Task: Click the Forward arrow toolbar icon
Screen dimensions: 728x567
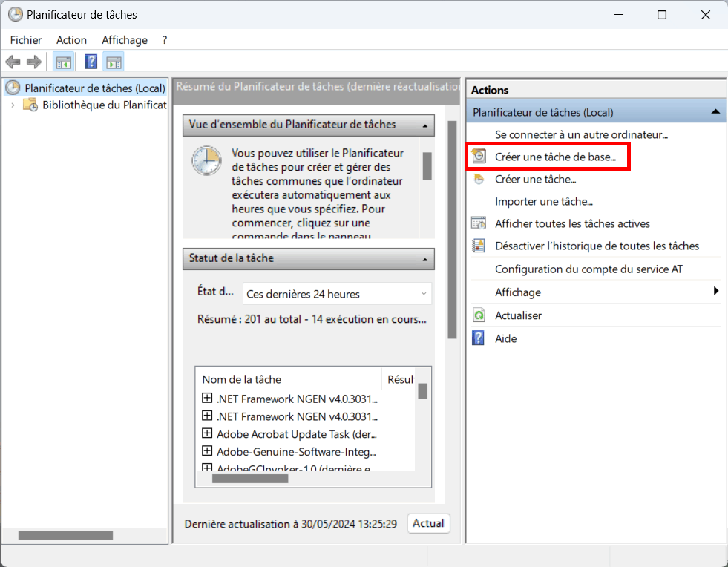Action: point(33,62)
